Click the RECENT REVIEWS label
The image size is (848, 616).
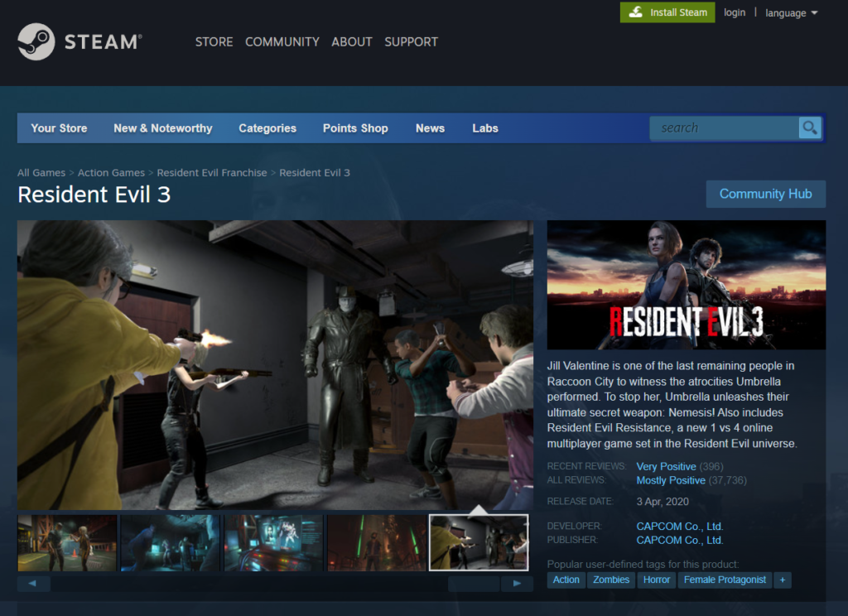pyautogui.click(x=586, y=466)
